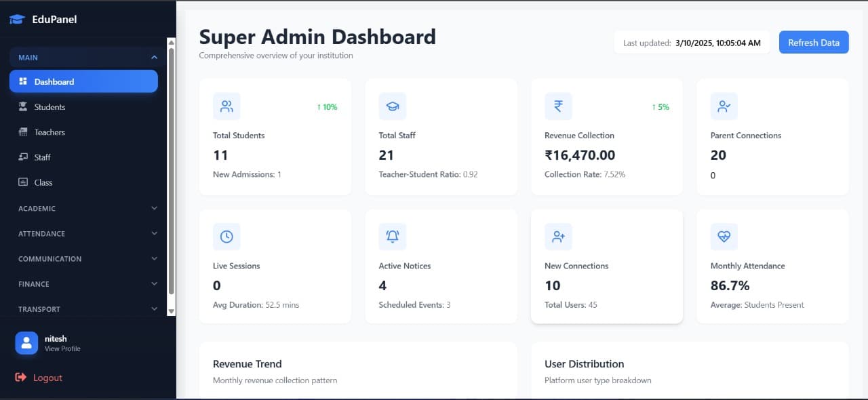Click the rupee icon on Revenue Collection card
Viewport: 868px width, 400px height.
click(558, 106)
